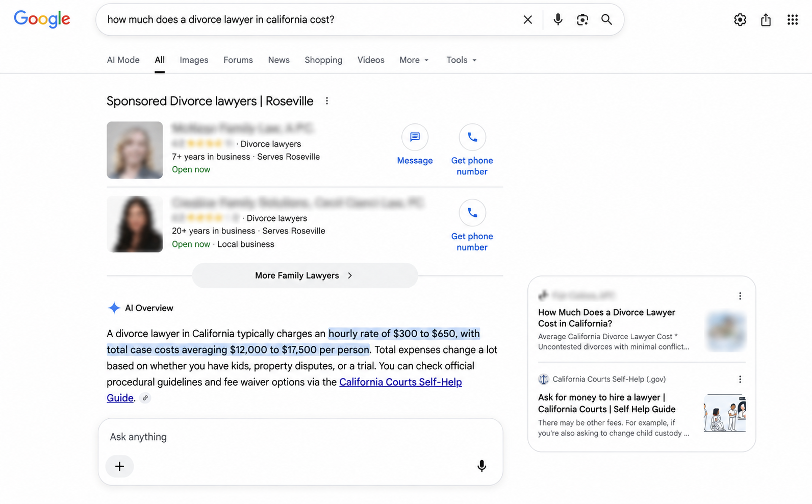The width and height of the screenshot is (812, 504).
Task: Open the Google apps grid
Action: [792, 19]
